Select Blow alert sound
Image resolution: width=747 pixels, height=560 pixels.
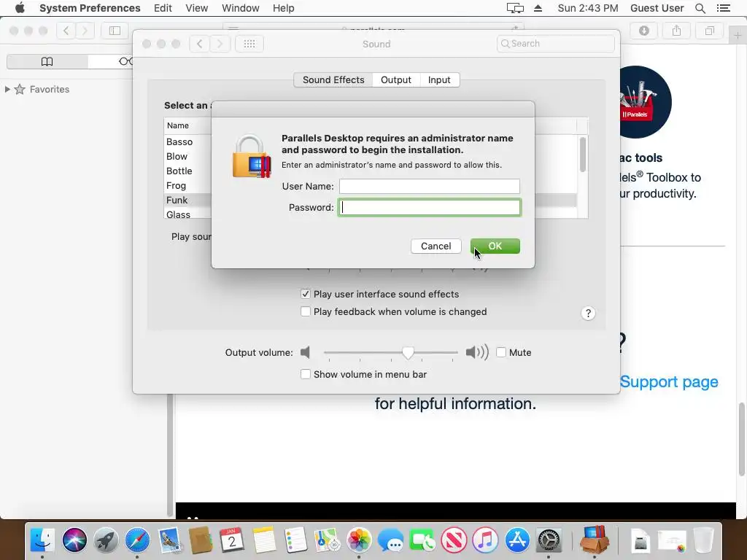pos(177,156)
